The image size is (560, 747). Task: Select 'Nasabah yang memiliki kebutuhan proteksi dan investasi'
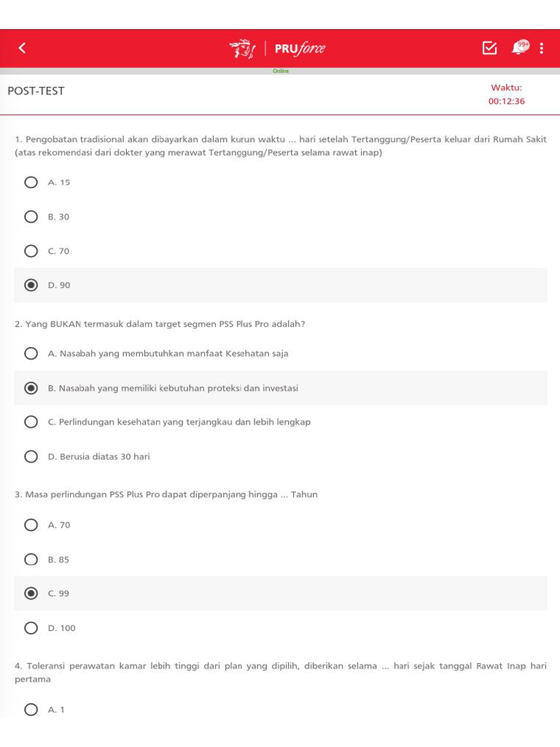click(x=31, y=388)
